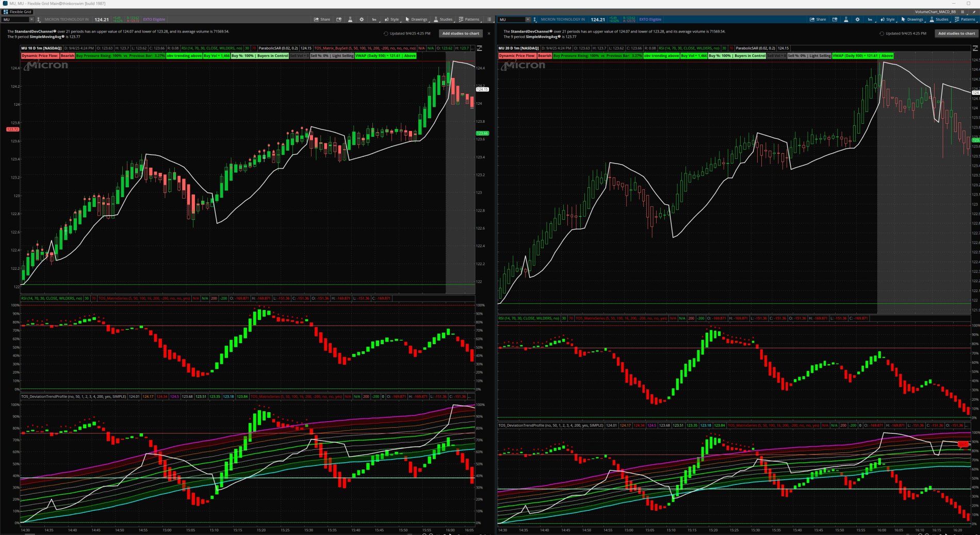Click left chart 'Buy Vol = 1,466' label
Viewport: 980px width, 535px height.
pyautogui.click(x=217, y=56)
